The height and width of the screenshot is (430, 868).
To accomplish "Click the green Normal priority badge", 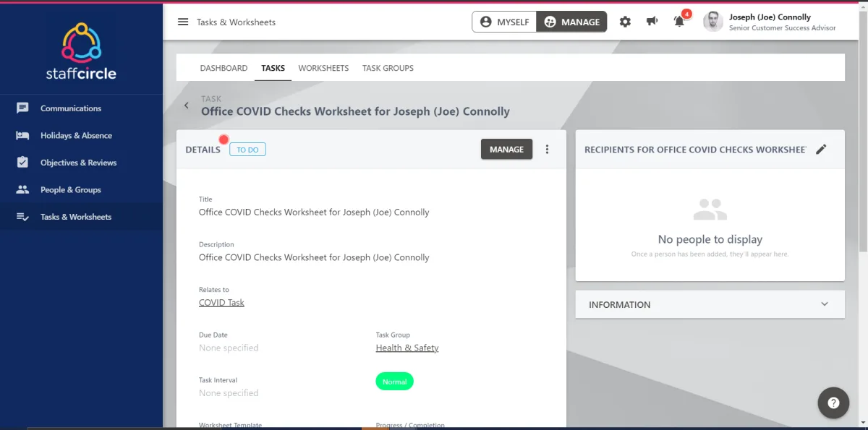I will [394, 382].
